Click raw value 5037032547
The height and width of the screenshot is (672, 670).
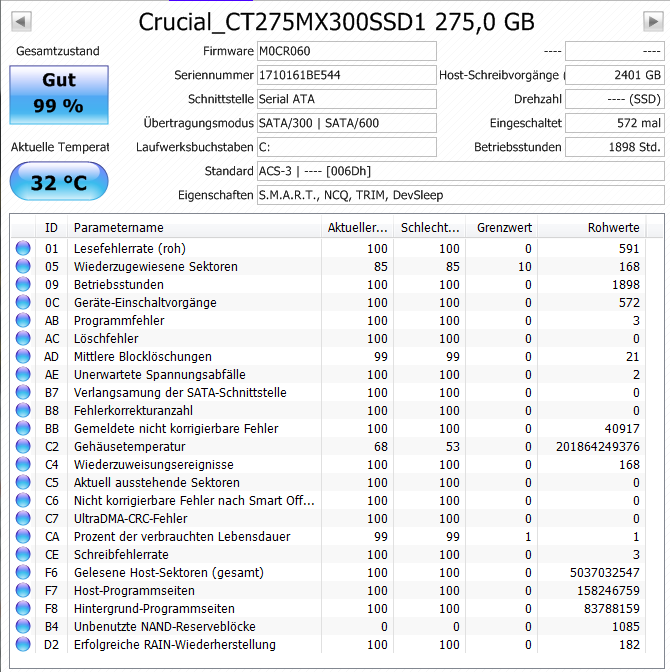click(604, 573)
